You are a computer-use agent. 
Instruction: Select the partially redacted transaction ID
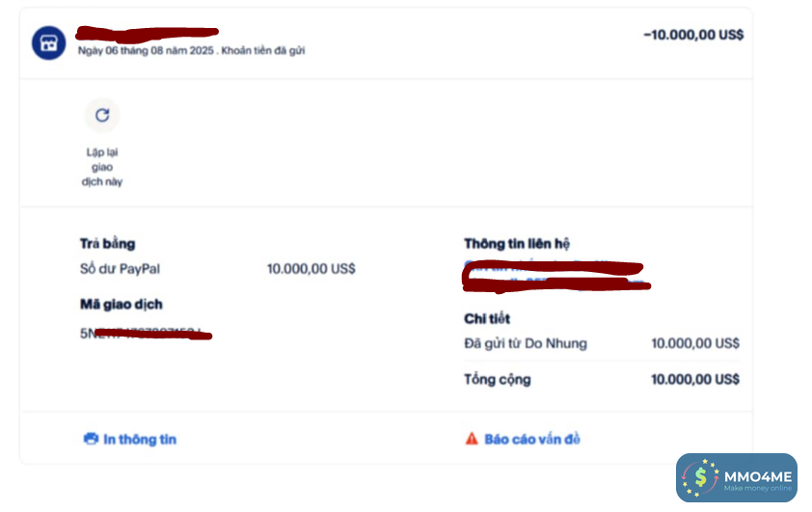pyautogui.click(x=145, y=334)
